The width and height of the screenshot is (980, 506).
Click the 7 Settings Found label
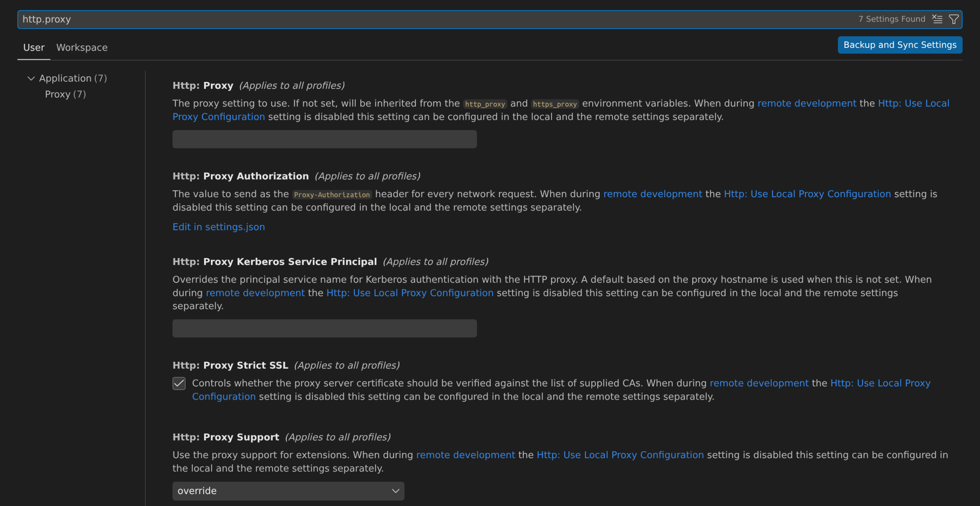click(x=892, y=19)
